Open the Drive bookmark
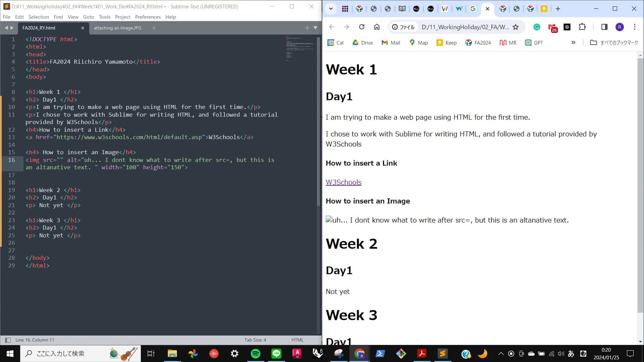The image size is (644, 362). pos(363,43)
